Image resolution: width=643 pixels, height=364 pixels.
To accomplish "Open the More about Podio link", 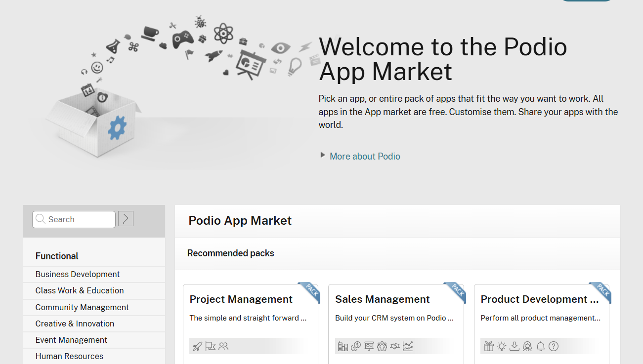I will (x=365, y=156).
